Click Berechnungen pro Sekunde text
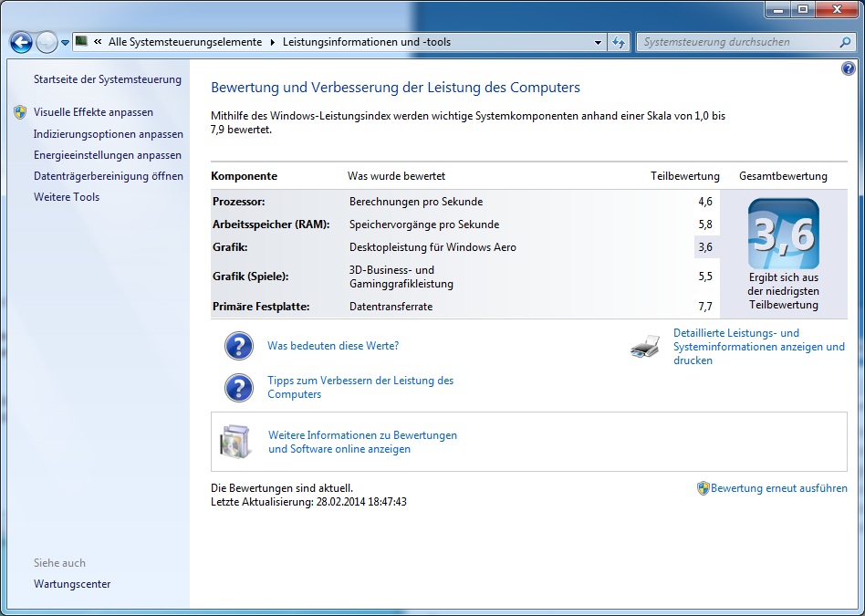The width and height of the screenshot is (865, 616). tap(416, 202)
